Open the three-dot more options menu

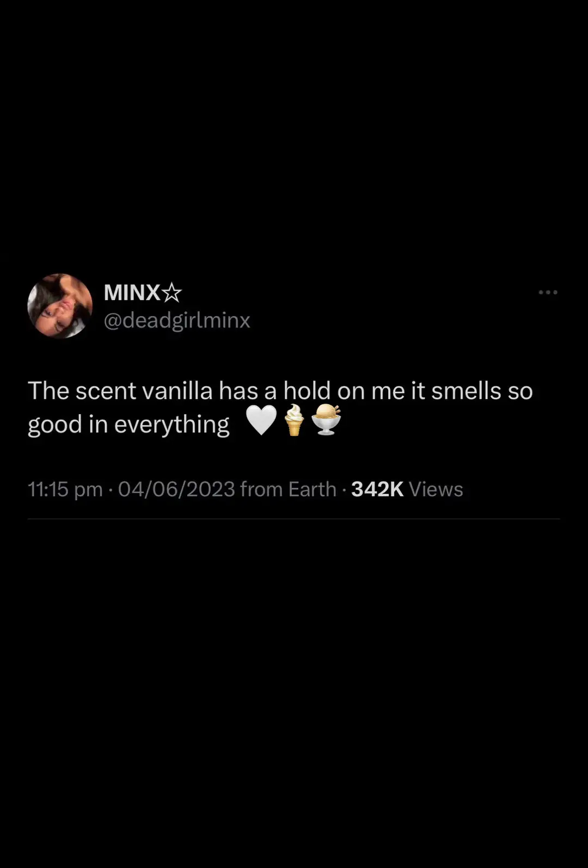tap(548, 293)
